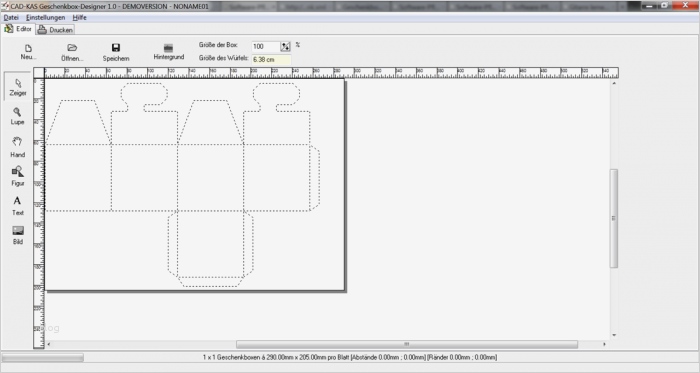Select the Bild image tool

(x=17, y=235)
